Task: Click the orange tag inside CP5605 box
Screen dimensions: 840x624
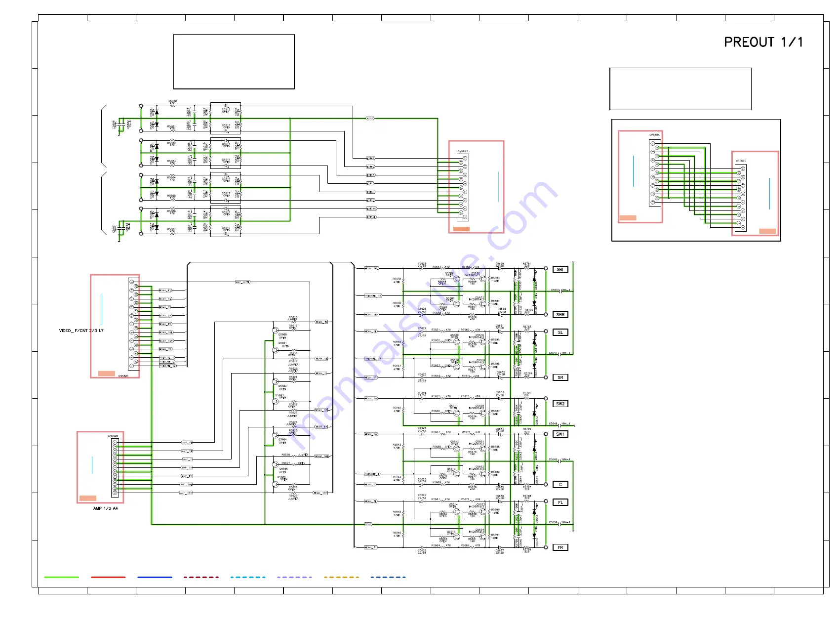Action: (767, 231)
